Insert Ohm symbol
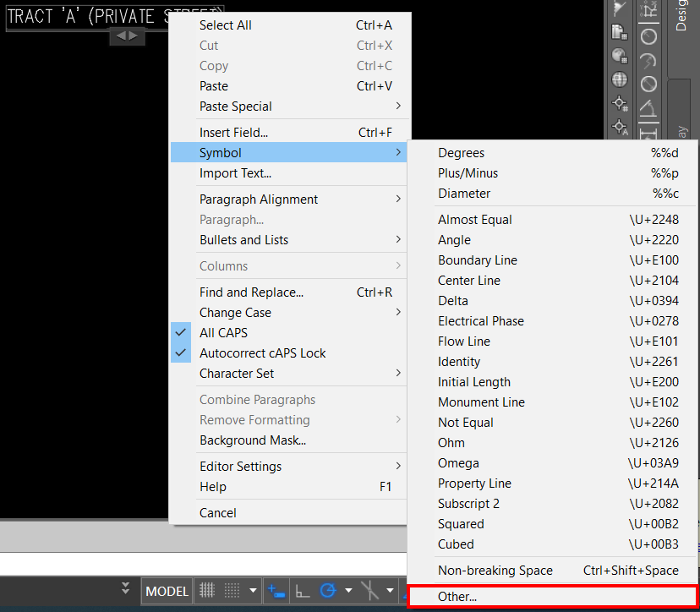The image size is (700, 612). tap(553, 442)
